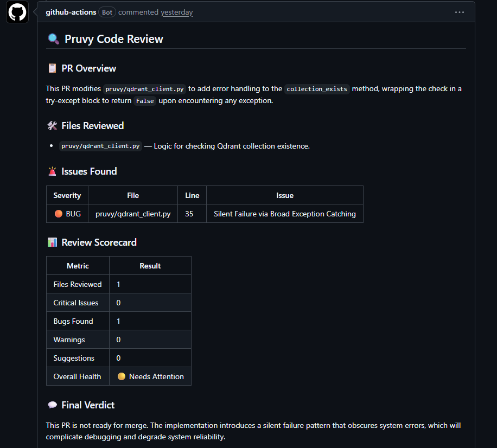Click the 'Severity' column header
The image size is (497, 448).
[x=67, y=195]
